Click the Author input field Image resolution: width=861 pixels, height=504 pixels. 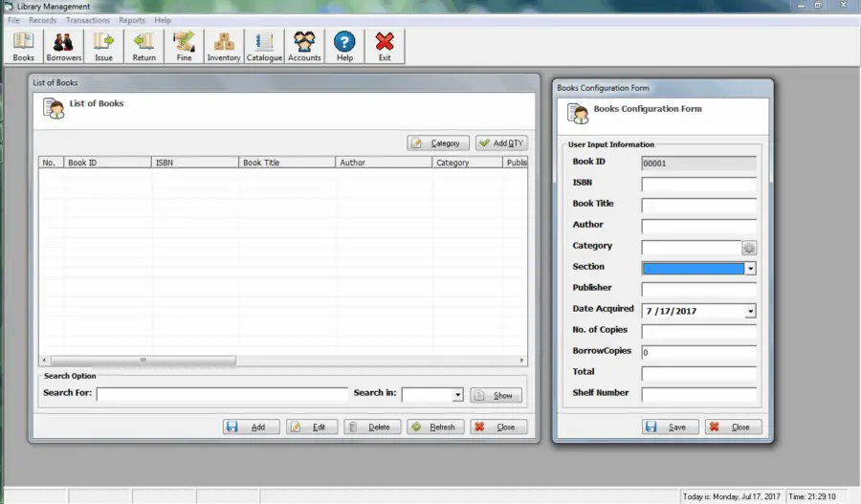tap(698, 227)
